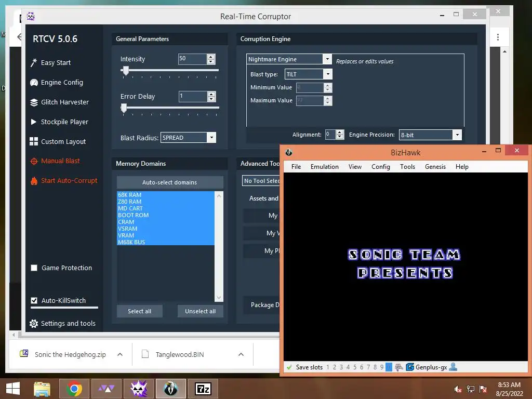Select M68K BUS memory domain
The width and height of the screenshot is (532, 399).
[166, 242]
